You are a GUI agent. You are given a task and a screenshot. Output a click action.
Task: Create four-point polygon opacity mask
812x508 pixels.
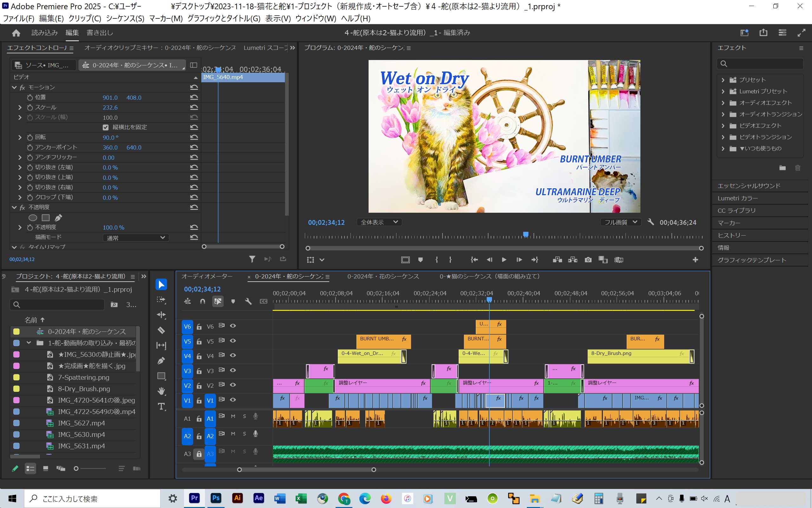[x=46, y=218]
